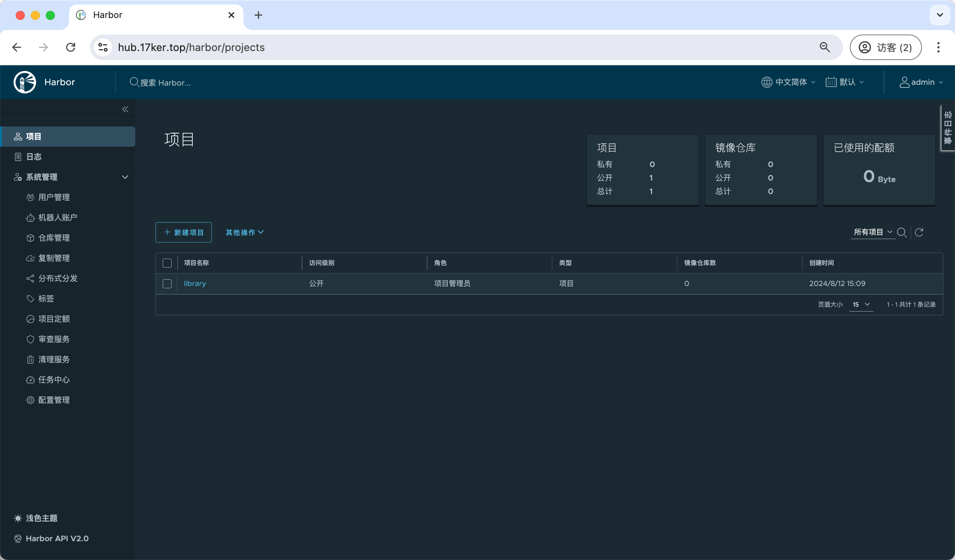The height and width of the screenshot is (560, 955).
Task: Click the Harbor lighthouse logo
Action: point(25,82)
